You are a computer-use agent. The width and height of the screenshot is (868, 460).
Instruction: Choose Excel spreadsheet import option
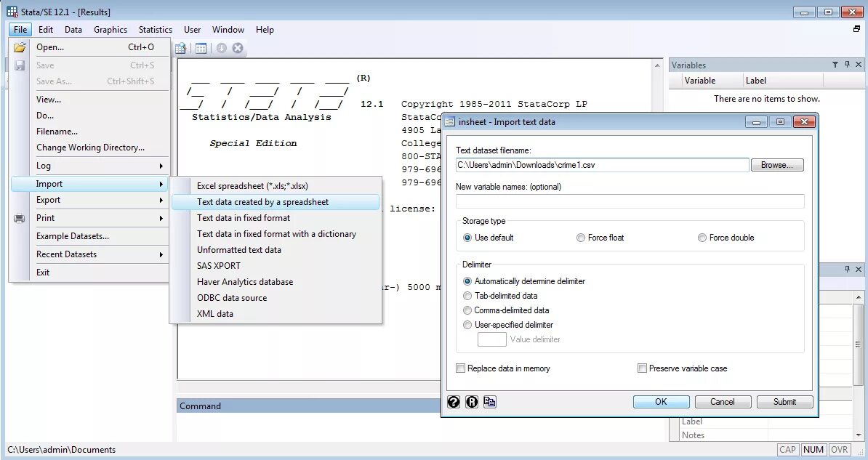point(276,186)
